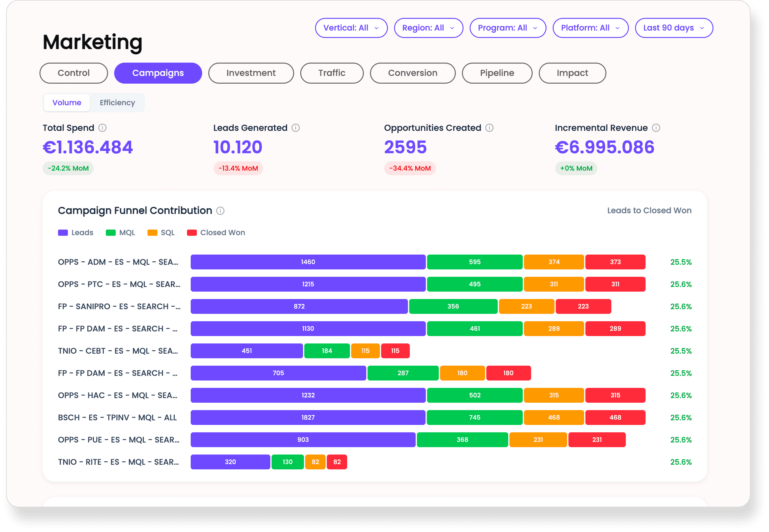This screenshot has height=532, width=769.
Task: Open the Pipeline tab
Action: coord(497,73)
